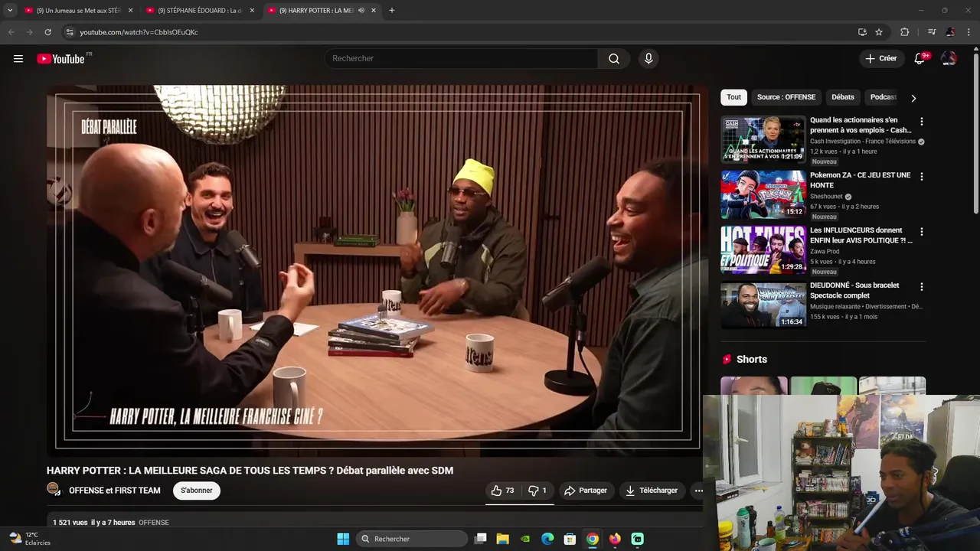Select the Tout filter chip
Image resolution: width=980 pixels, height=551 pixels.
[x=733, y=97]
